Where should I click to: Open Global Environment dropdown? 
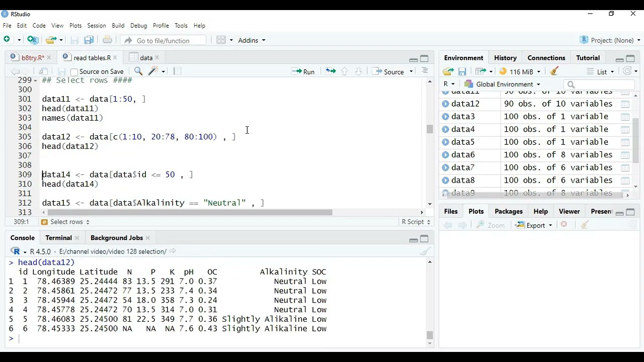pyautogui.click(x=502, y=84)
